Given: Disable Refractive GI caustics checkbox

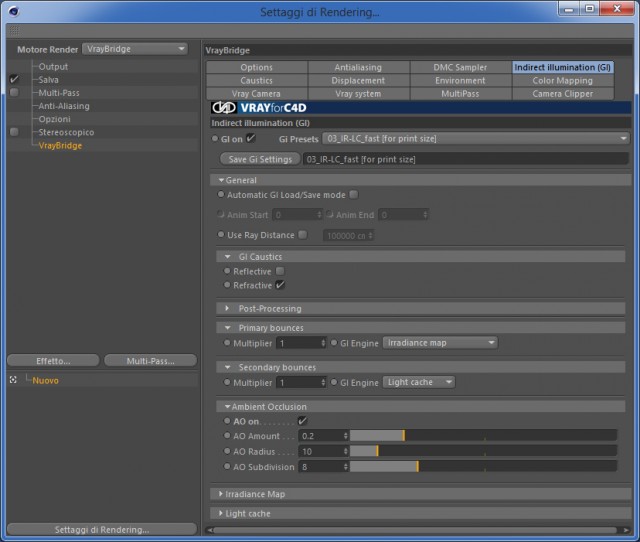Looking at the screenshot, I should (x=280, y=285).
